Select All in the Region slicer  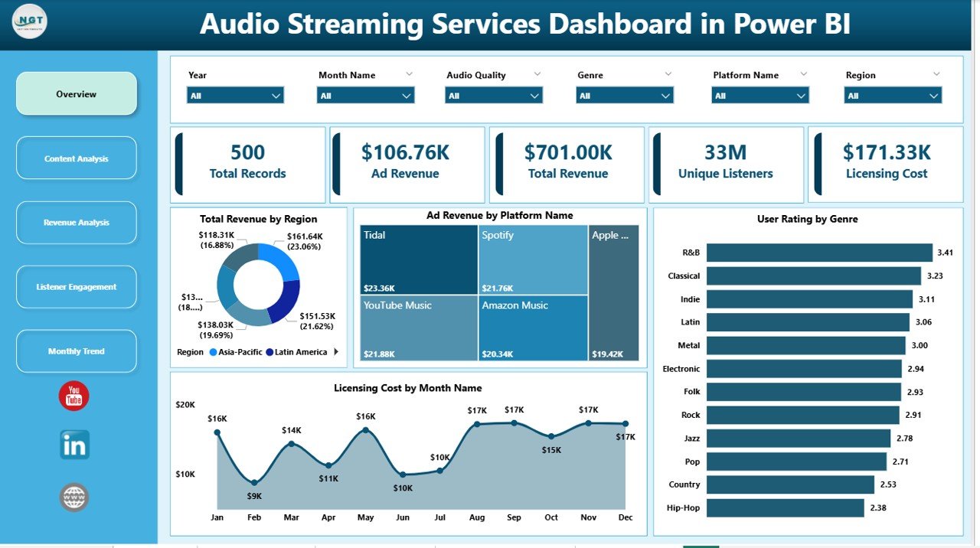tap(893, 95)
